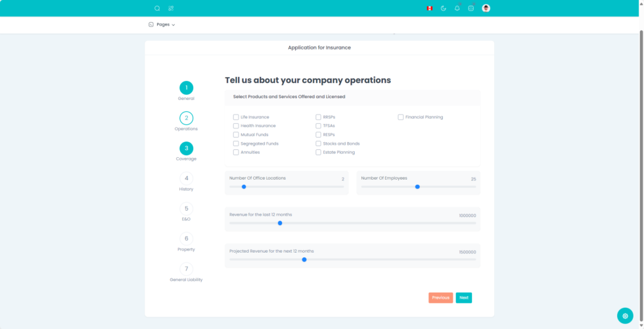Click the Revenue for last 12 months slider handle
644x329 pixels.
click(280, 223)
